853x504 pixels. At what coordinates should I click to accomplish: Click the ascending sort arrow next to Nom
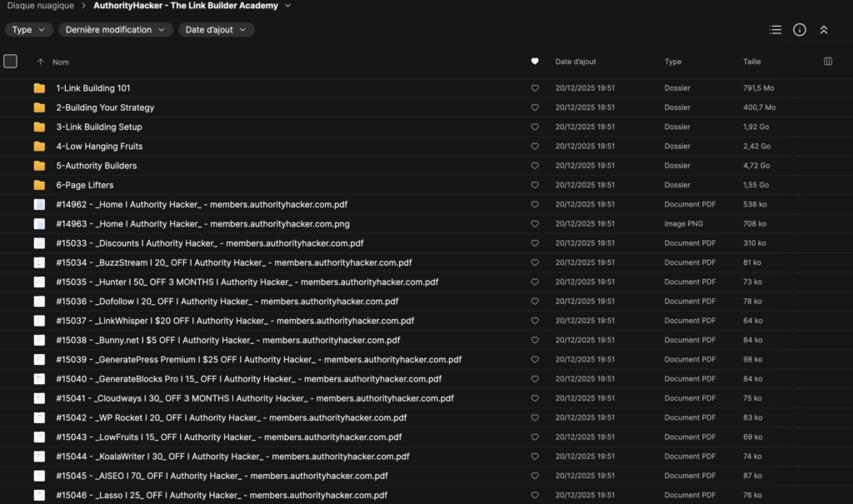(40, 61)
